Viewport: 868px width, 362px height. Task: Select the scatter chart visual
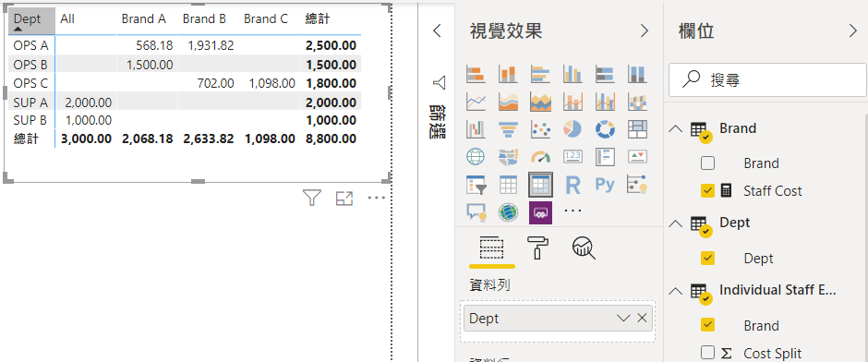pyautogui.click(x=540, y=129)
